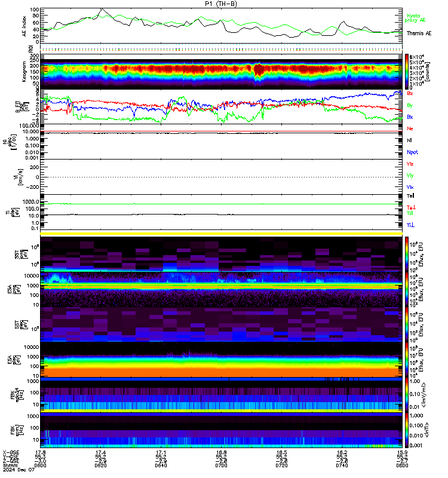
Task: Click the "[counts]" color bar label
Action: click(427, 72)
